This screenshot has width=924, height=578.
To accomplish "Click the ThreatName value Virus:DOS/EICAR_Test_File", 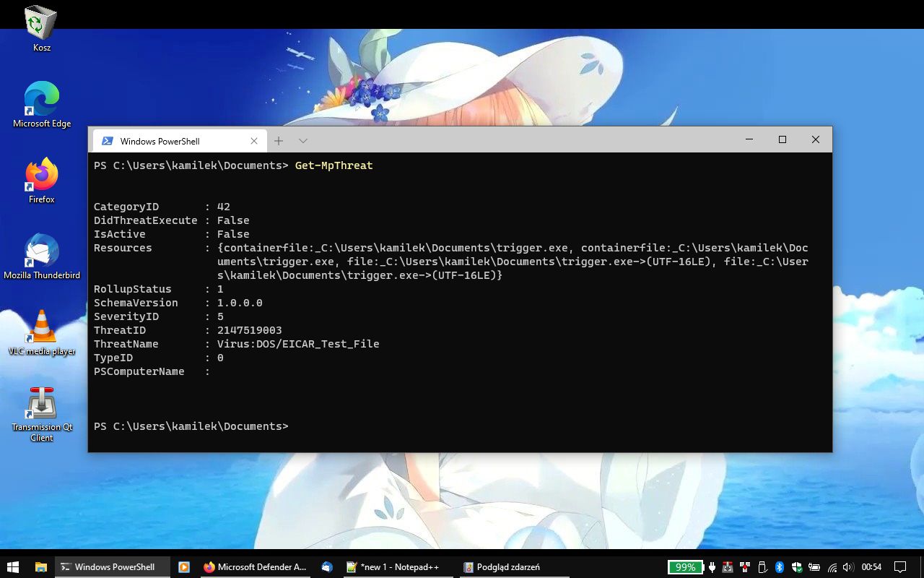I will tap(298, 344).
